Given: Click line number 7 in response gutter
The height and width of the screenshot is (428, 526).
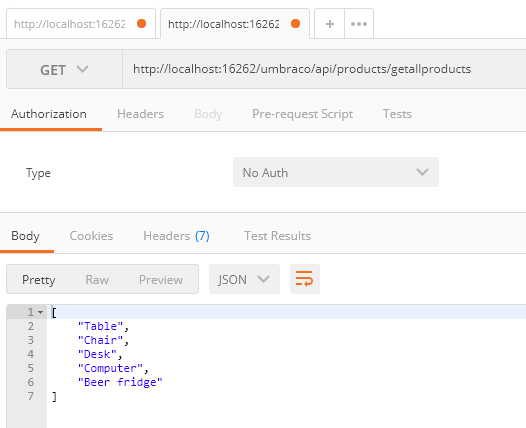Looking at the screenshot, I should point(31,396).
